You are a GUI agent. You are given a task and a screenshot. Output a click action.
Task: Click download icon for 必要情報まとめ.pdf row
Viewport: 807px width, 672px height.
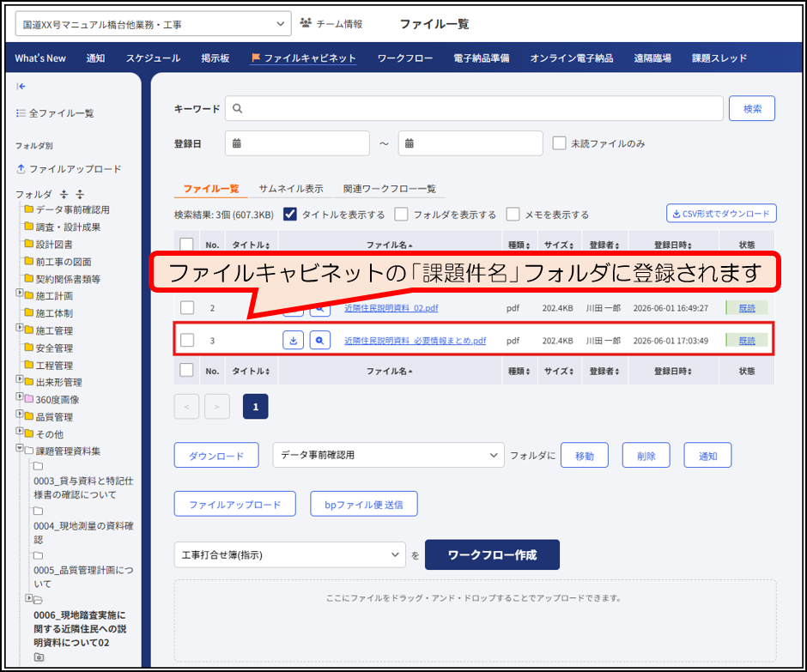(x=294, y=341)
